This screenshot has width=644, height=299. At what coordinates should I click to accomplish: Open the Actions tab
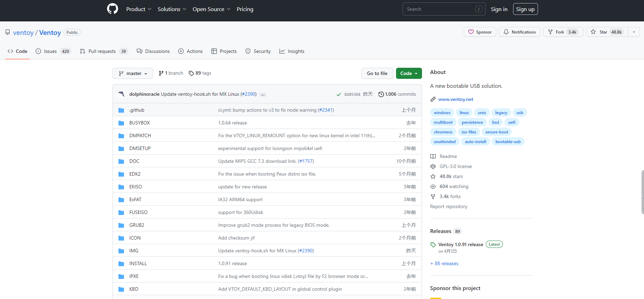191,51
